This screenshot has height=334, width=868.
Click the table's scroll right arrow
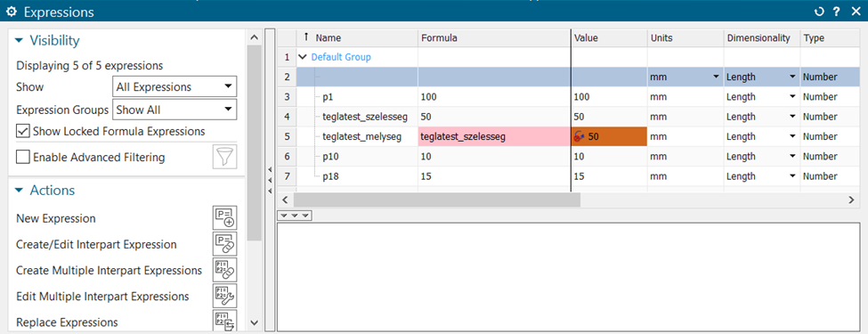851,200
